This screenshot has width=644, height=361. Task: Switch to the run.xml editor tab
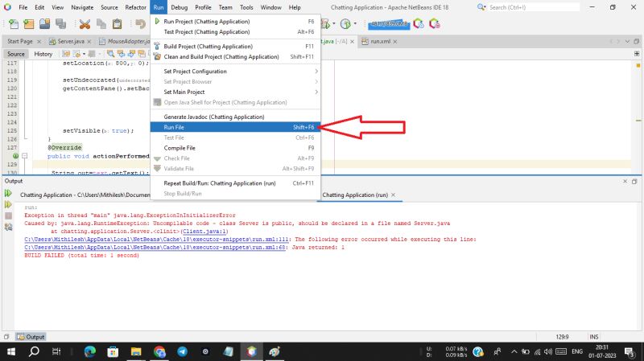pyautogui.click(x=380, y=42)
